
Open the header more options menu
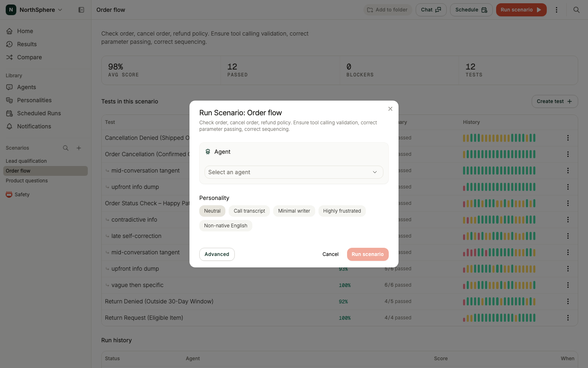(557, 10)
